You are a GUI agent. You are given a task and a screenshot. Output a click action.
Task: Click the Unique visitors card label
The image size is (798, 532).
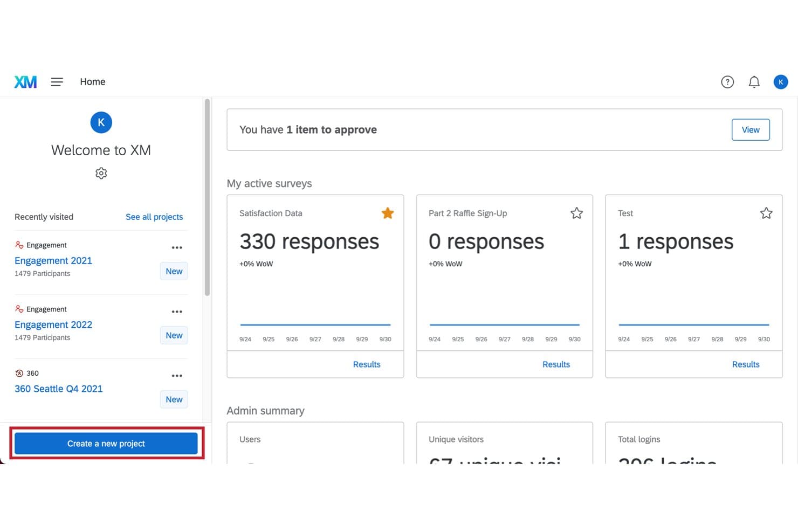pos(456,439)
